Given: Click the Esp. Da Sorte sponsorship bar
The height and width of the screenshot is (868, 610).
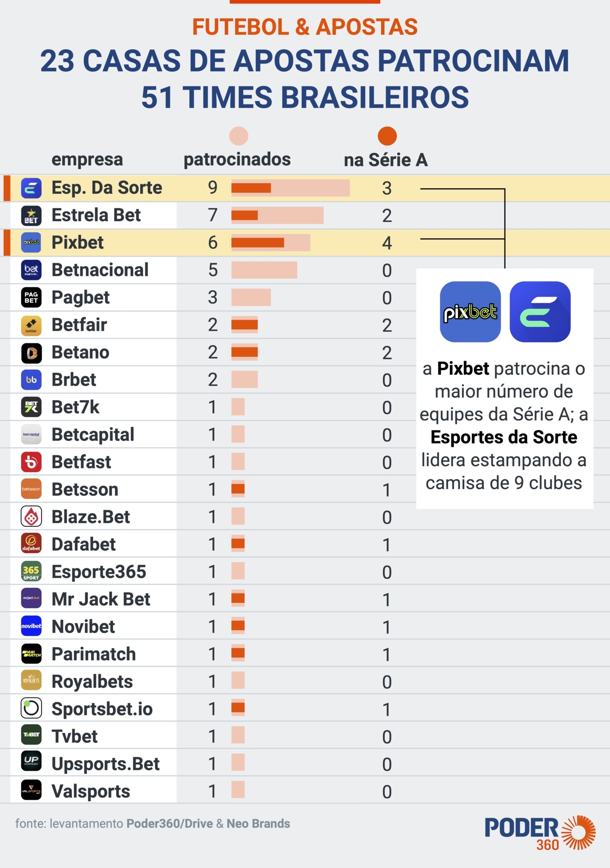Looking at the screenshot, I should point(290,188).
